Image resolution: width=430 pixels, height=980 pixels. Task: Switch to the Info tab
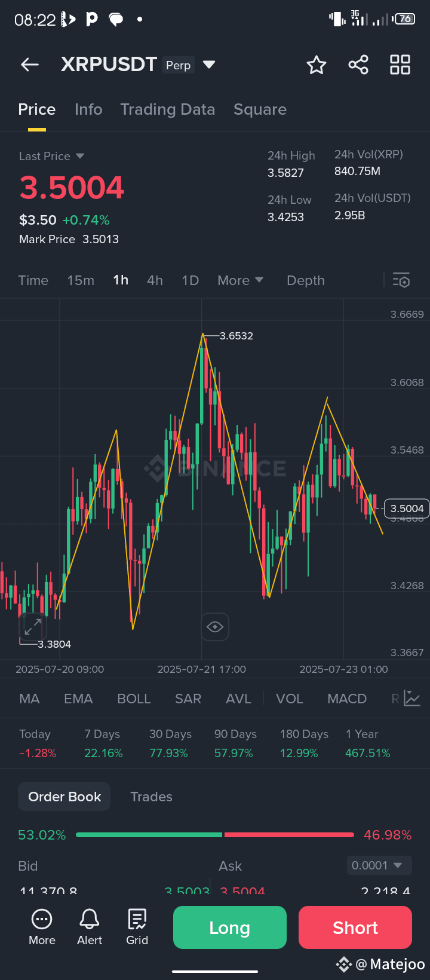(88, 109)
